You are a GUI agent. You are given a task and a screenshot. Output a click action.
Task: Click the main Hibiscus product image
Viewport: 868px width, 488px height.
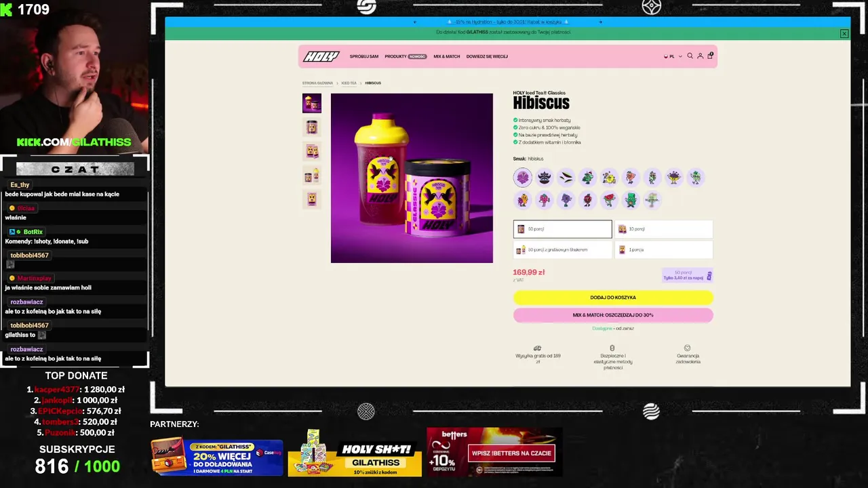(412, 178)
